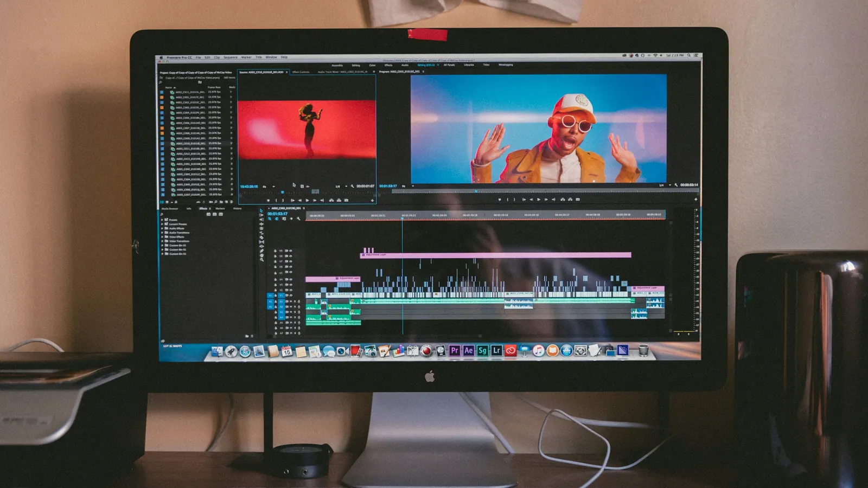Expand the Audio Effects folder

(x=162, y=228)
